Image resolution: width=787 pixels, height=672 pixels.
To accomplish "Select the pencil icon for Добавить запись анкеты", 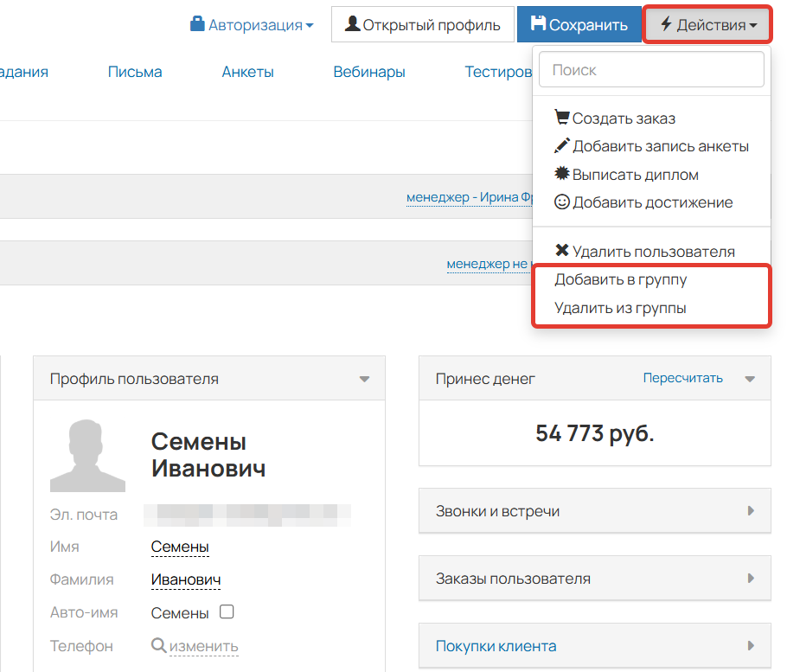I will tap(563, 145).
